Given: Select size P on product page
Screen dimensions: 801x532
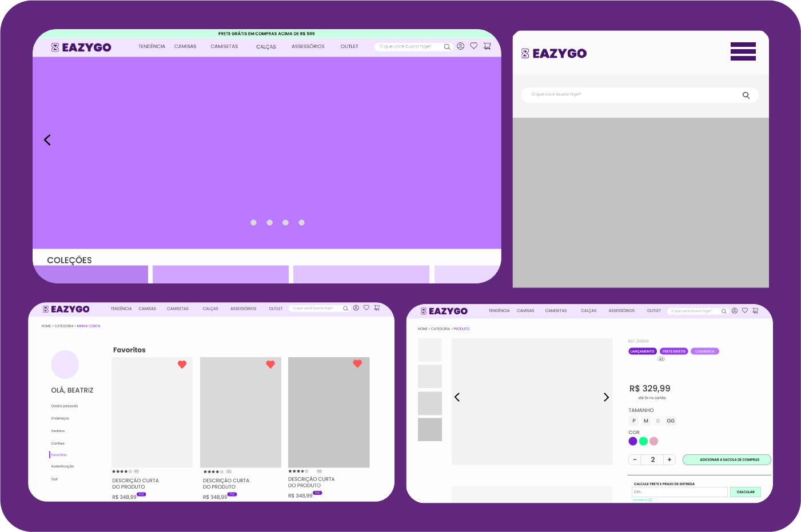Looking at the screenshot, I should pos(634,421).
